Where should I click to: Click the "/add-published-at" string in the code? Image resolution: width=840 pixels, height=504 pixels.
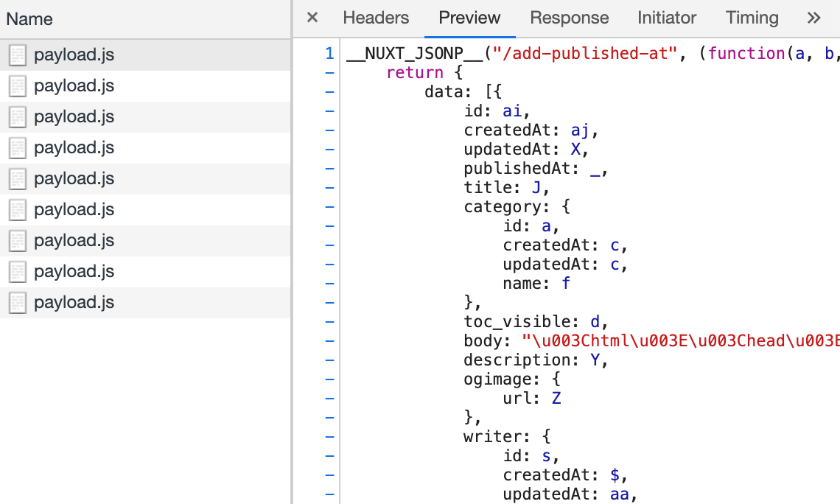pyautogui.click(x=602, y=54)
